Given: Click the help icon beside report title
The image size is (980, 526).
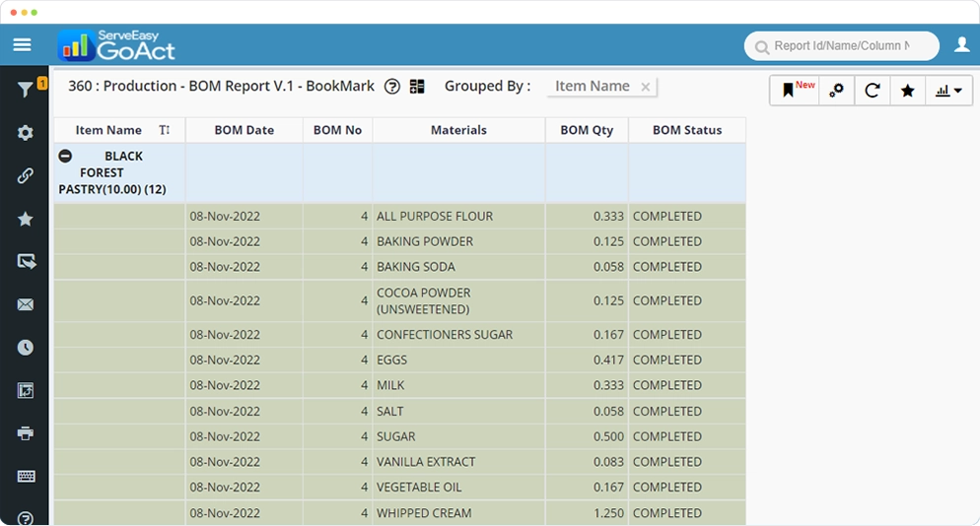Looking at the screenshot, I should pos(392,87).
